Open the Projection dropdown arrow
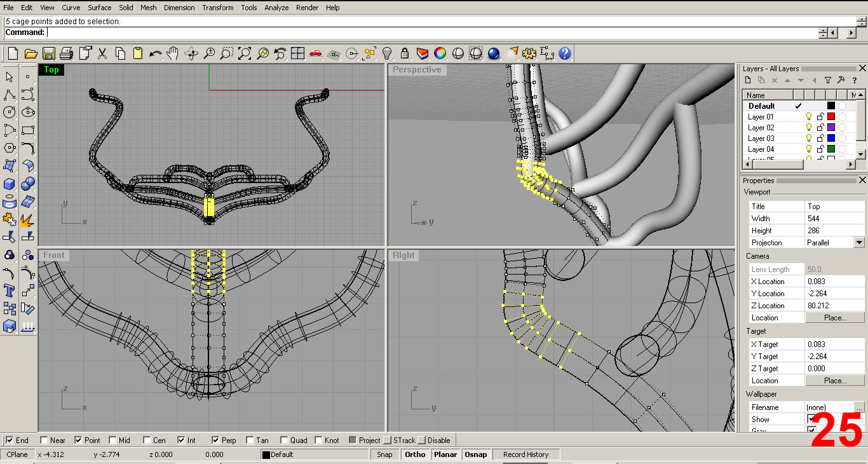Viewport: 868px width, 464px height. click(x=859, y=242)
